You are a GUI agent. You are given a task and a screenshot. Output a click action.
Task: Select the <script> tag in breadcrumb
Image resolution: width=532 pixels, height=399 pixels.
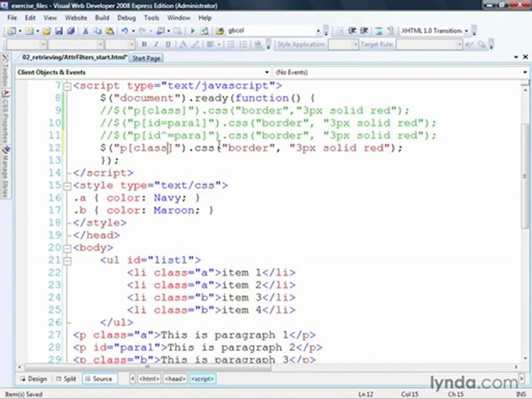pyautogui.click(x=203, y=378)
